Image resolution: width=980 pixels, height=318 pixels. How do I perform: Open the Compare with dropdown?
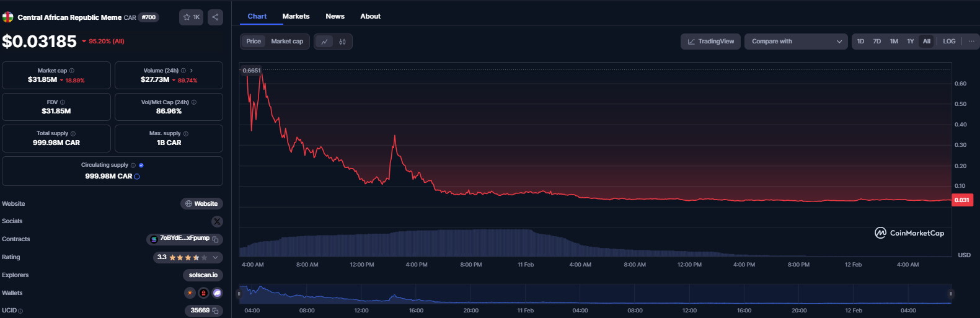point(796,42)
